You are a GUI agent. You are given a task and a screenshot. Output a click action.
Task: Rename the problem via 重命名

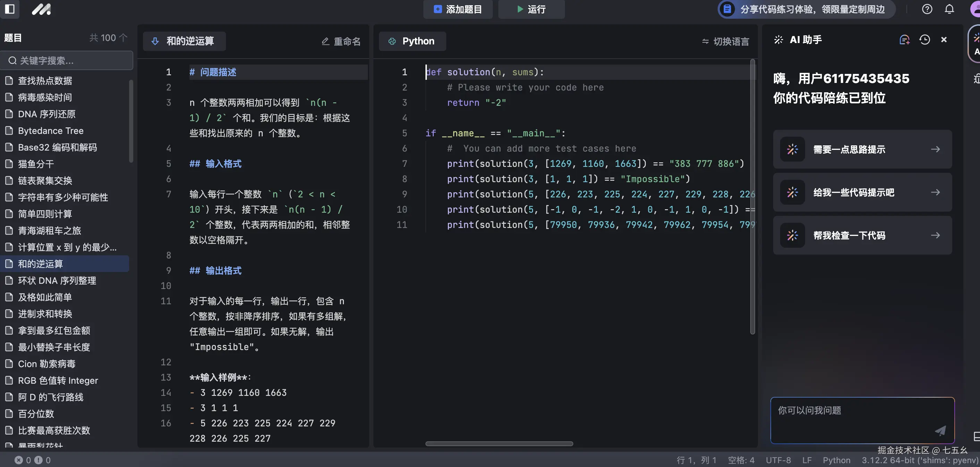click(x=341, y=41)
